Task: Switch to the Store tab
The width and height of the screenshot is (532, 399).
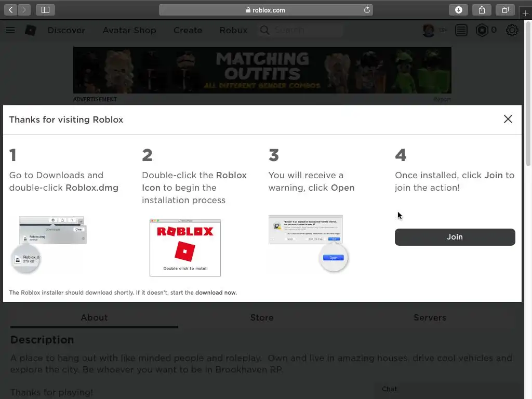Action: tap(262, 318)
